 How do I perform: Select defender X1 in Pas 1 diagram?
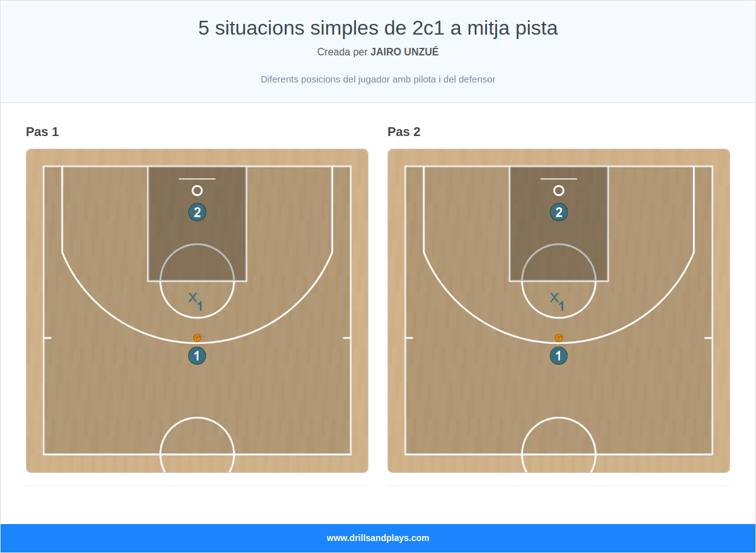195,300
